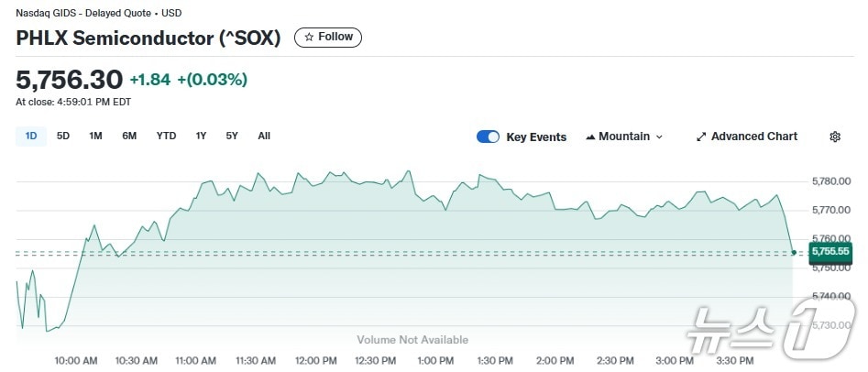Click the Key Events label text
This screenshot has width=868, height=372.
(x=536, y=137)
